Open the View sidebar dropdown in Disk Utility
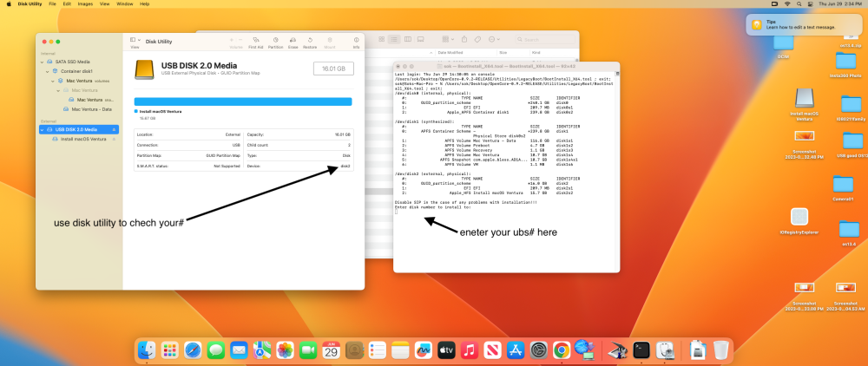The image size is (868, 366). pos(135,42)
